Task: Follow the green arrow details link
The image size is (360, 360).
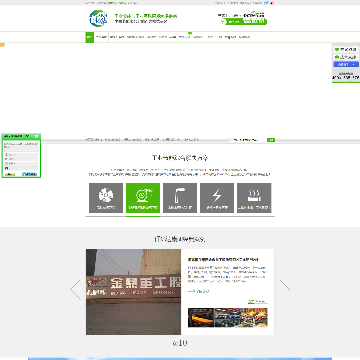Action: point(199,291)
